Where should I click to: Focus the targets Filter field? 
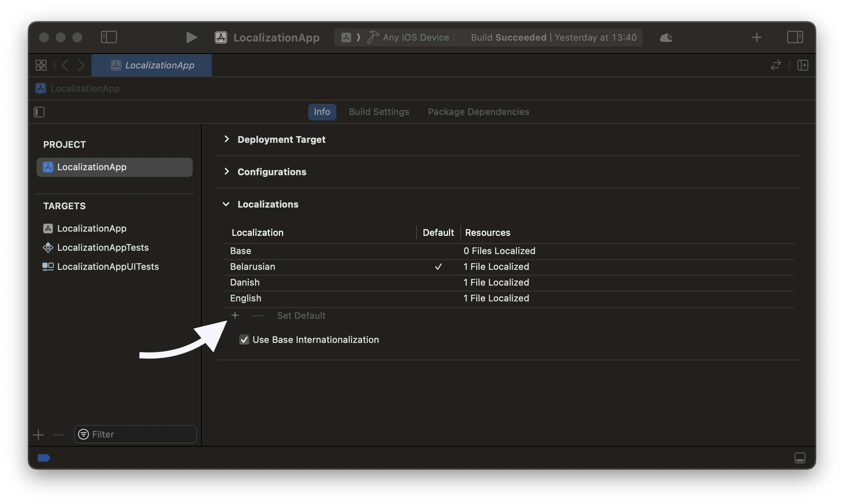click(x=135, y=434)
